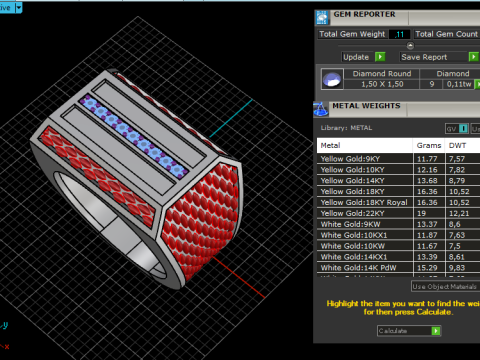This screenshot has width=480, height=360.
Task: Select the Yellow Gold:22KY row
Action: click(x=398, y=213)
